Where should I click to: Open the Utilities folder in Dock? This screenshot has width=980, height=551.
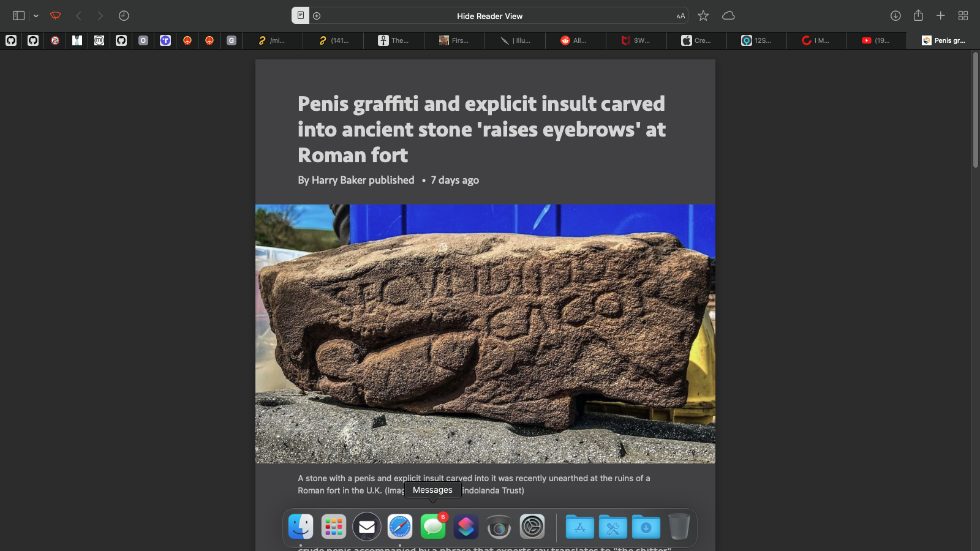(613, 527)
